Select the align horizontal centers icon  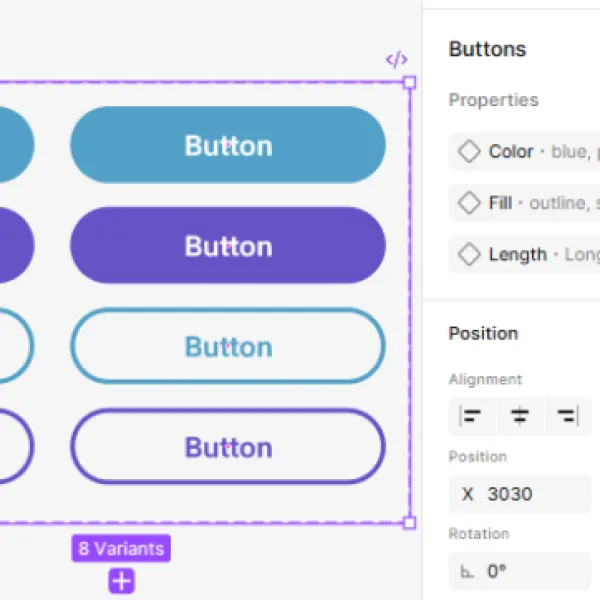[x=519, y=416]
